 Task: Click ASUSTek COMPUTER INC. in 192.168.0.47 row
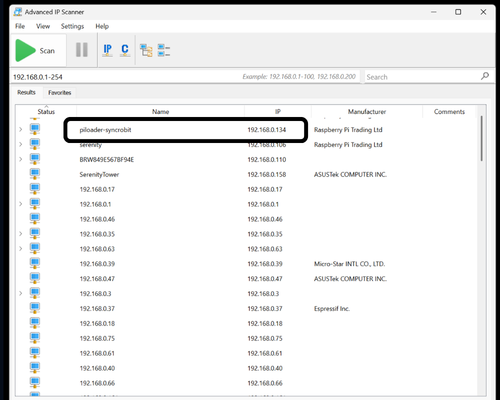(x=350, y=279)
